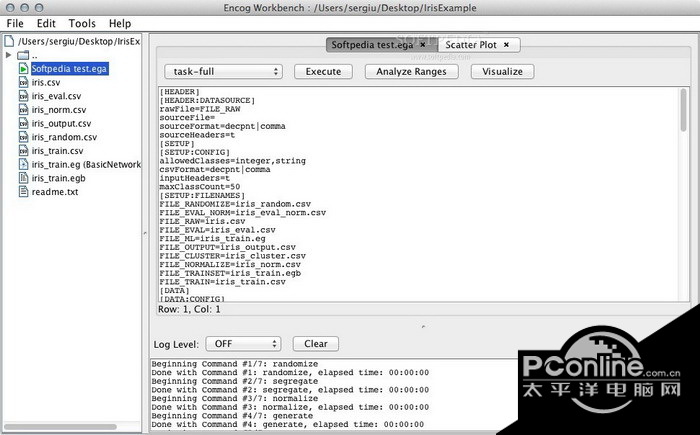Click the iris_norm.csv file icon
The width and height of the screenshot is (700, 435).
[x=24, y=110]
